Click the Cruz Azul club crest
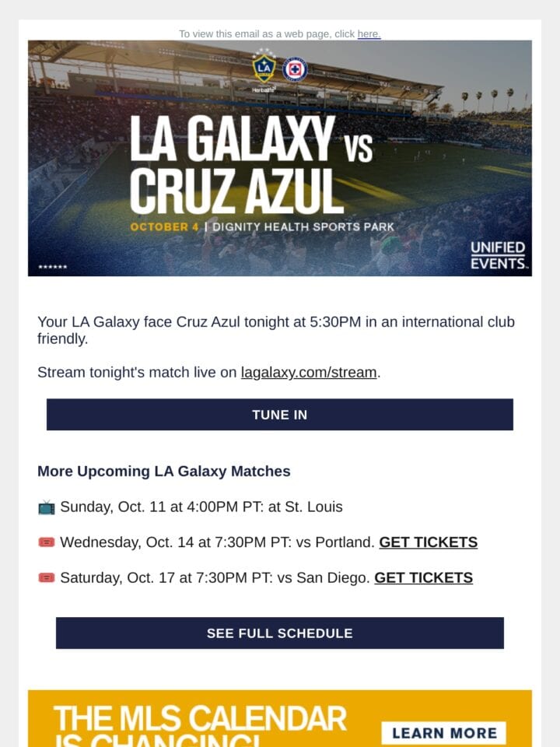The image size is (560, 747). pyautogui.click(x=295, y=70)
